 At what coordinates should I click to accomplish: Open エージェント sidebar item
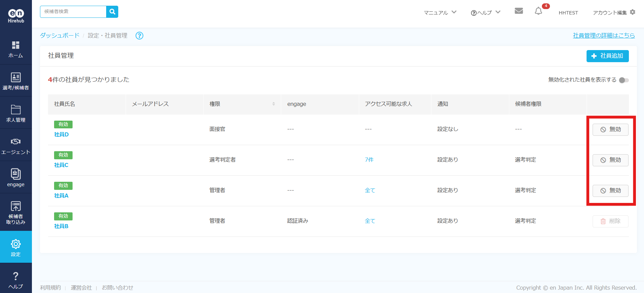(x=16, y=146)
